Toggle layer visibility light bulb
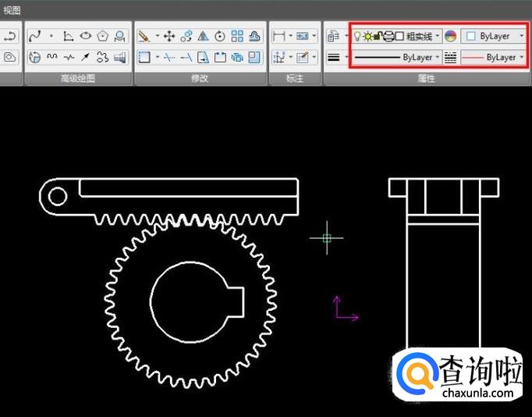532x417 pixels. click(x=357, y=36)
